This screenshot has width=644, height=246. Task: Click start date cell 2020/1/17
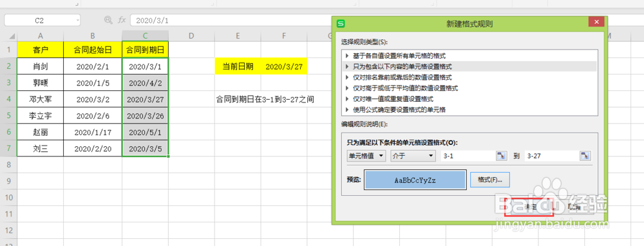(x=93, y=132)
